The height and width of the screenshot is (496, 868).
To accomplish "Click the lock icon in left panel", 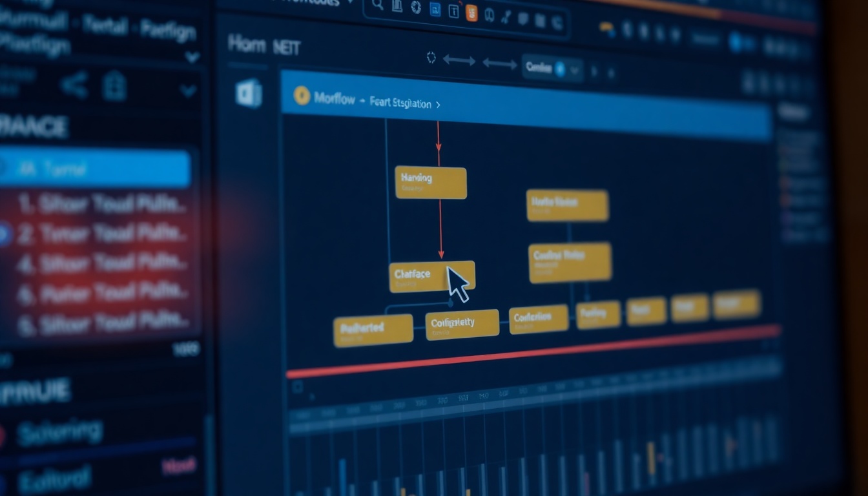I will (x=114, y=87).
